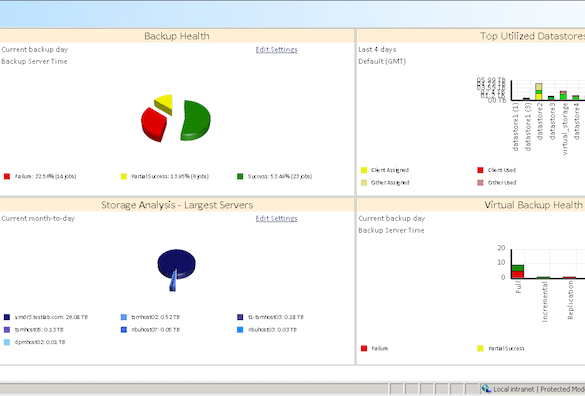Click the 'Incremental' axis label

tap(544, 302)
